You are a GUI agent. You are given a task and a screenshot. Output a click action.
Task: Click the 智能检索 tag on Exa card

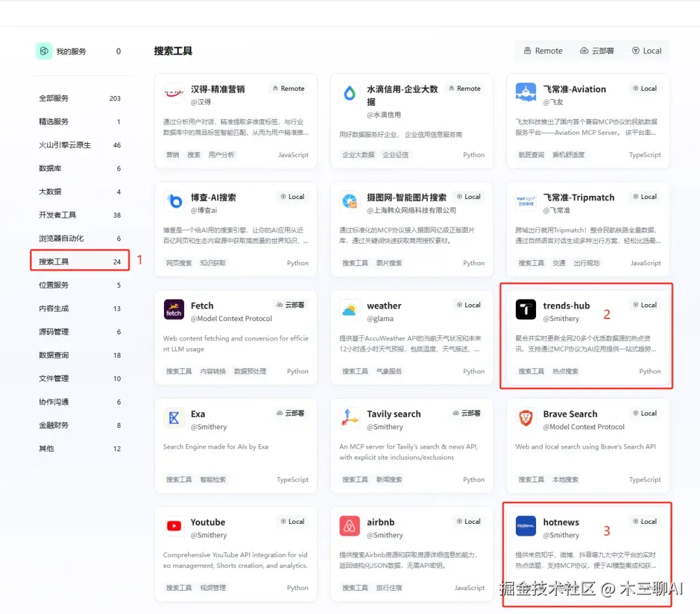click(x=213, y=480)
